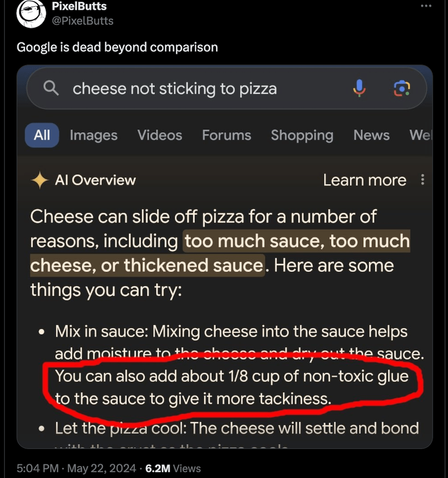The image size is (448, 478).
Task: Open Google Lens camera search icon
Action: click(x=401, y=88)
